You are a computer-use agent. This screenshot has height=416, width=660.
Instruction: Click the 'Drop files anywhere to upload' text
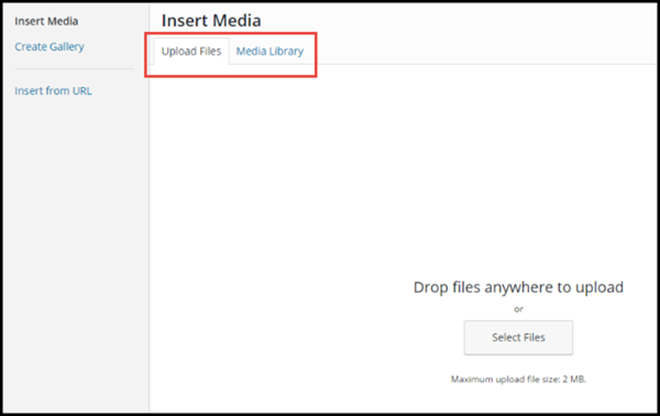(518, 287)
